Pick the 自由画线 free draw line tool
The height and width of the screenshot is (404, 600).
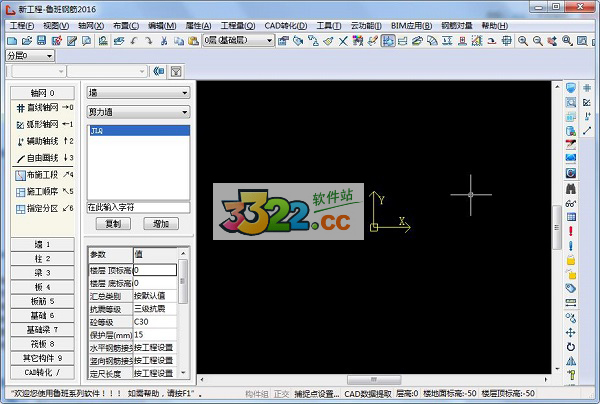(44, 158)
